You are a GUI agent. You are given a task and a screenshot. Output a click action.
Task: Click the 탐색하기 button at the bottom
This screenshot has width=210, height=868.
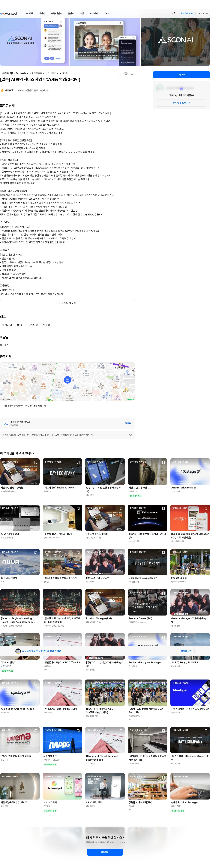point(105,852)
